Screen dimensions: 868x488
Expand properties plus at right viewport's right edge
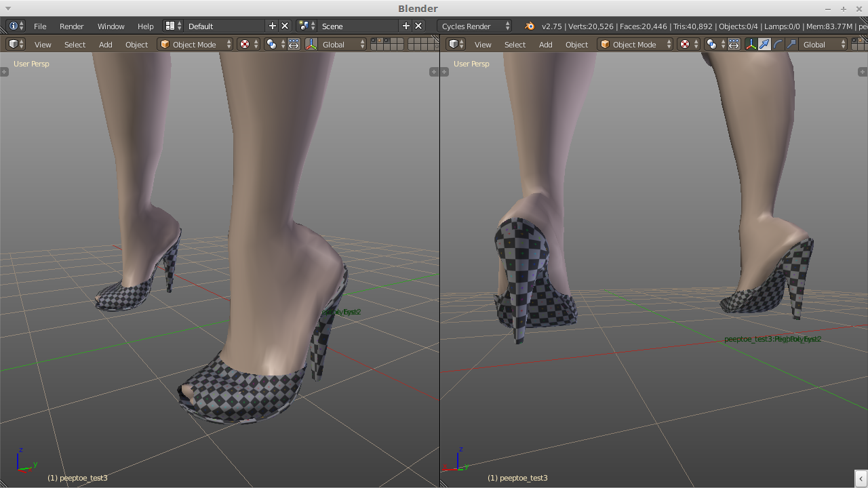tap(863, 72)
